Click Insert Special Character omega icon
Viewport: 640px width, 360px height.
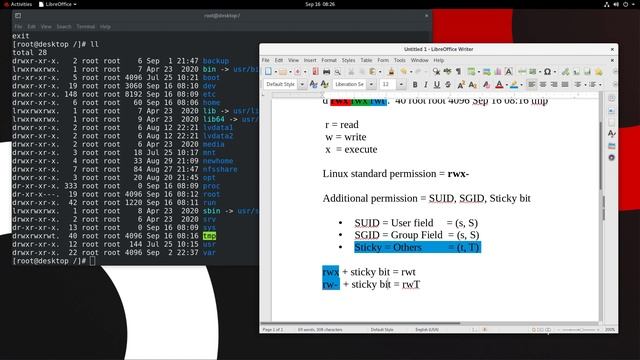click(x=547, y=72)
